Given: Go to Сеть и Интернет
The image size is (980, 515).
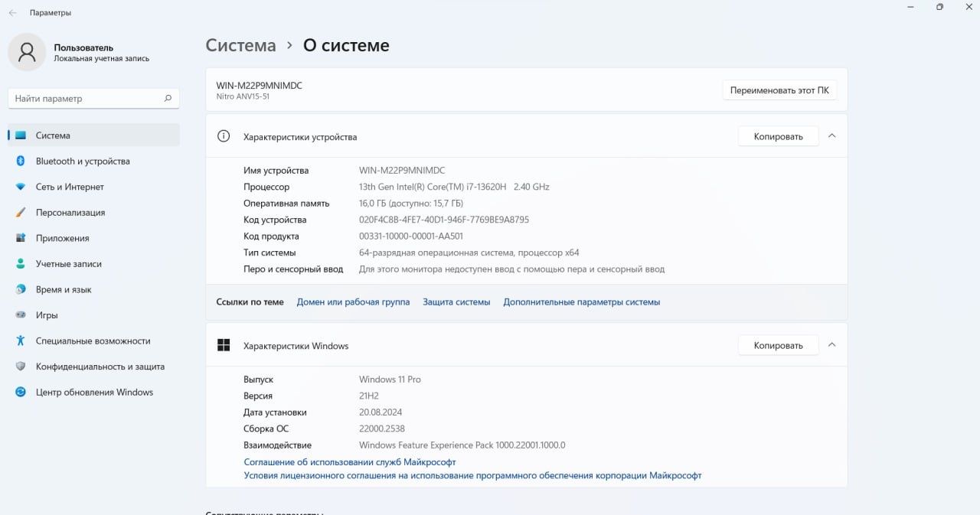Looking at the screenshot, I should coord(94,187).
